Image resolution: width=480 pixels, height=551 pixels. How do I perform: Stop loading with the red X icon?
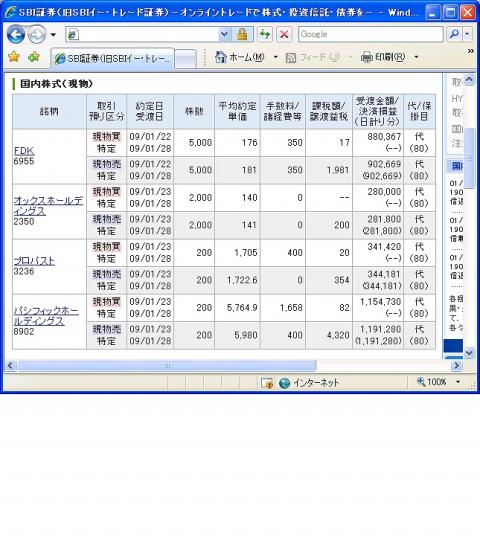[x=284, y=34]
